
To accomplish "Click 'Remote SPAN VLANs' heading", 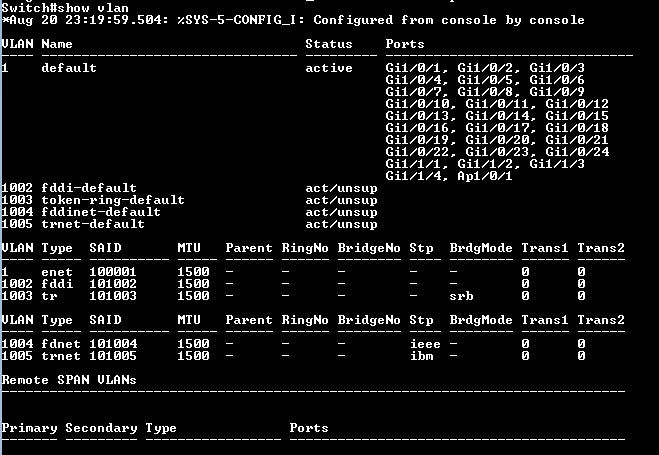I will pos(69,380).
